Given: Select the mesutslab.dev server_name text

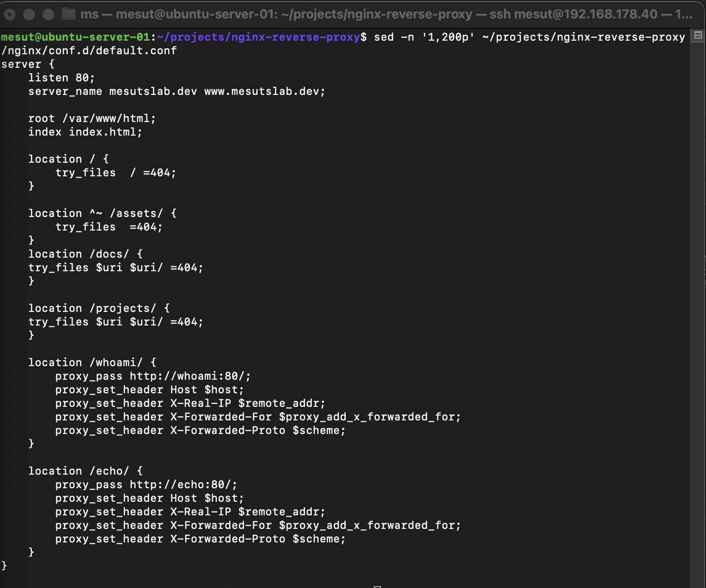Looking at the screenshot, I should (x=153, y=91).
